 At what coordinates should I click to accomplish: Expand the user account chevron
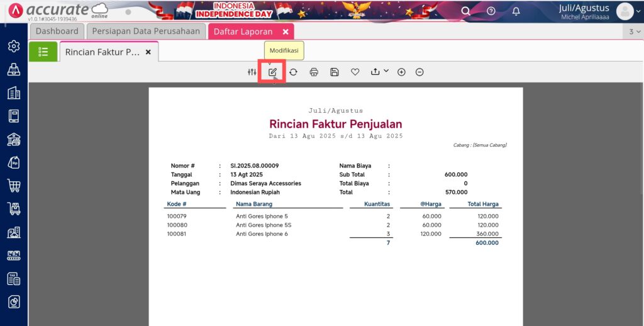(x=638, y=12)
